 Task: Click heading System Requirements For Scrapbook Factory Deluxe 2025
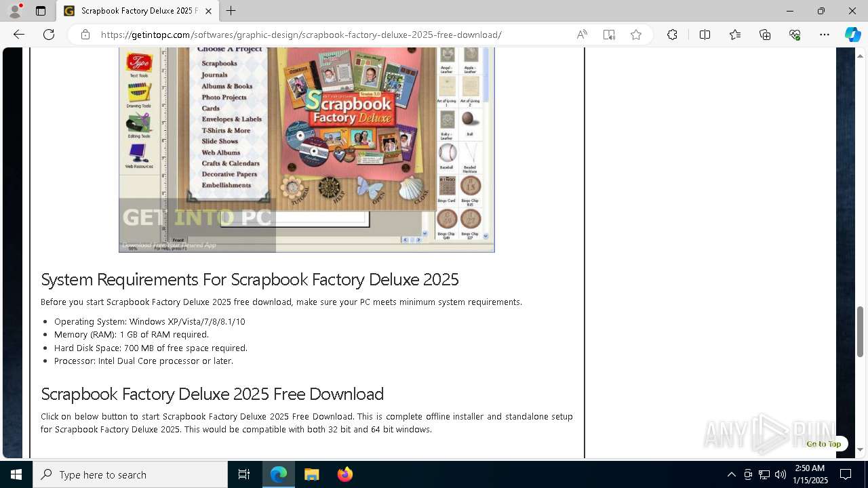tap(250, 279)
